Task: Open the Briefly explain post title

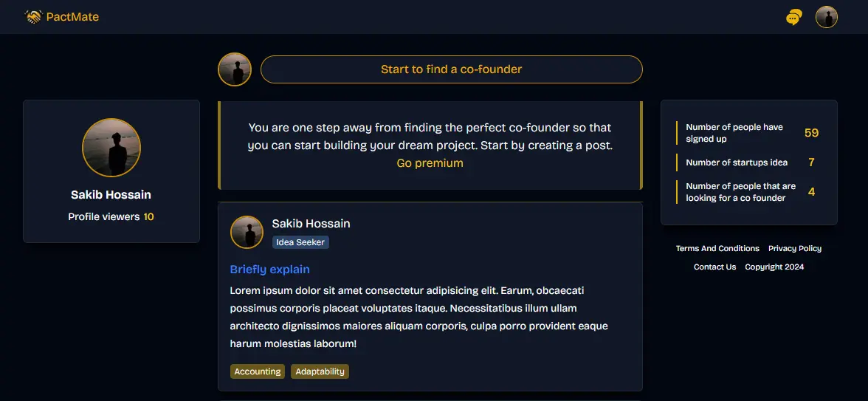Action: 269,270
